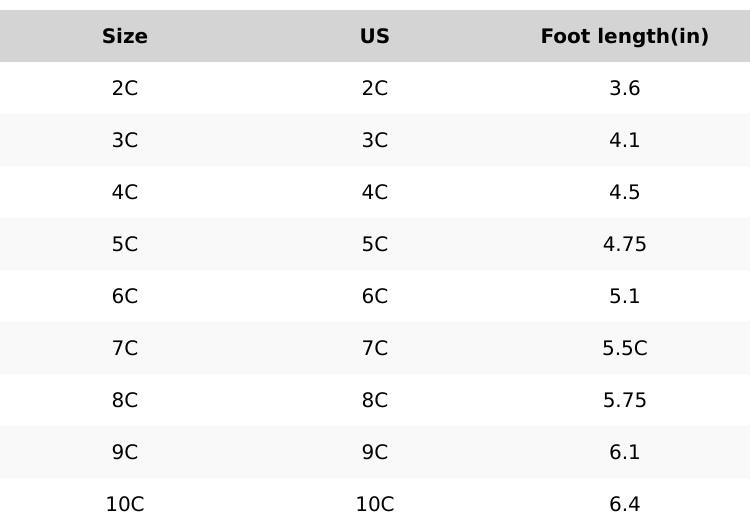Select the 2C cell in Size column
Image resolution: width=750 pixels, height=530 pixels.
(x=125, y=88)
